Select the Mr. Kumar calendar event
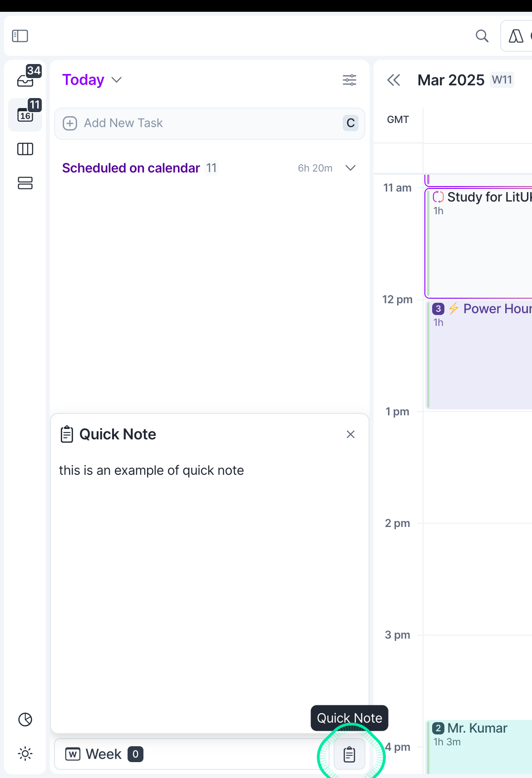 (479, 747)
